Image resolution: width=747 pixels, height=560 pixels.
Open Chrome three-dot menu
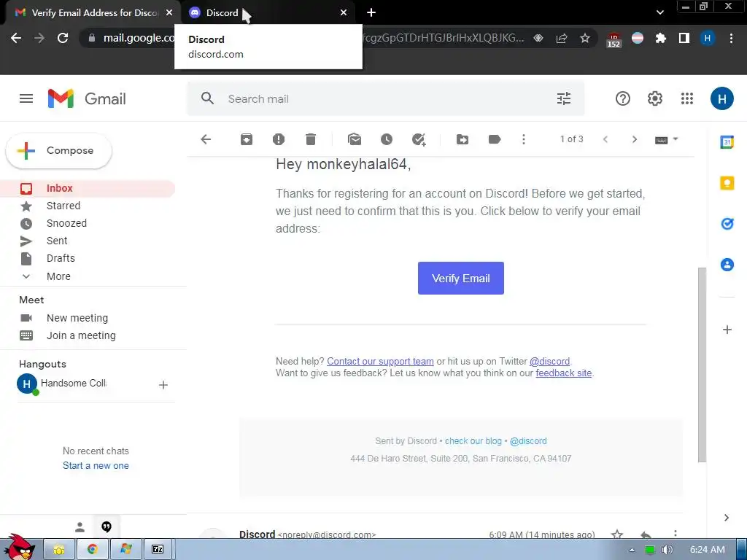pos(731,38)
